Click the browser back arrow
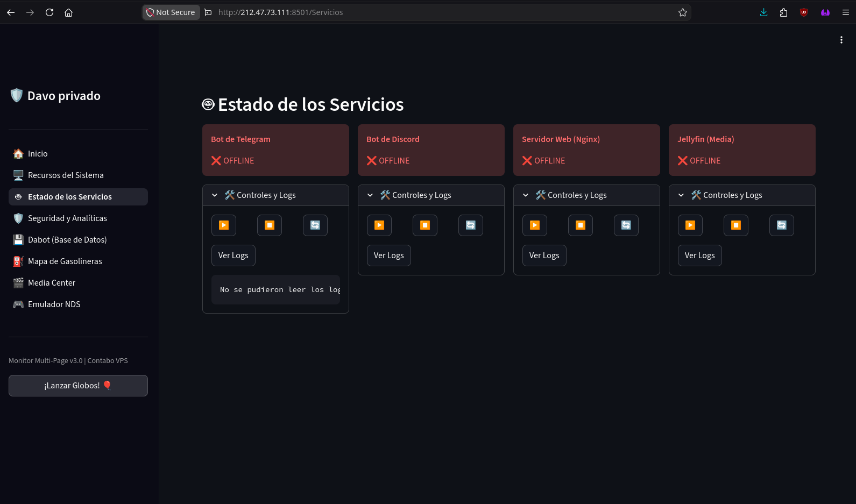856x504 pixels. click(x=11, y=12)
